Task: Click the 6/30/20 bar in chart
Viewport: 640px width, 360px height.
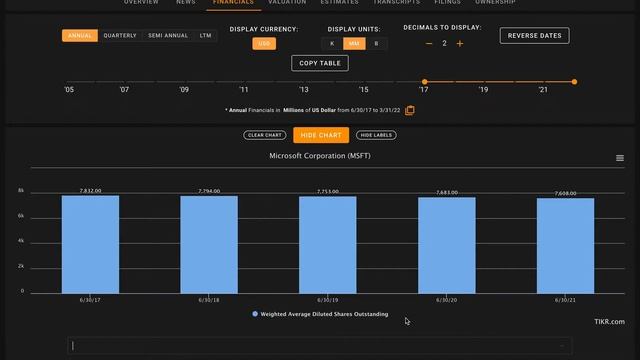Action: 447,245
